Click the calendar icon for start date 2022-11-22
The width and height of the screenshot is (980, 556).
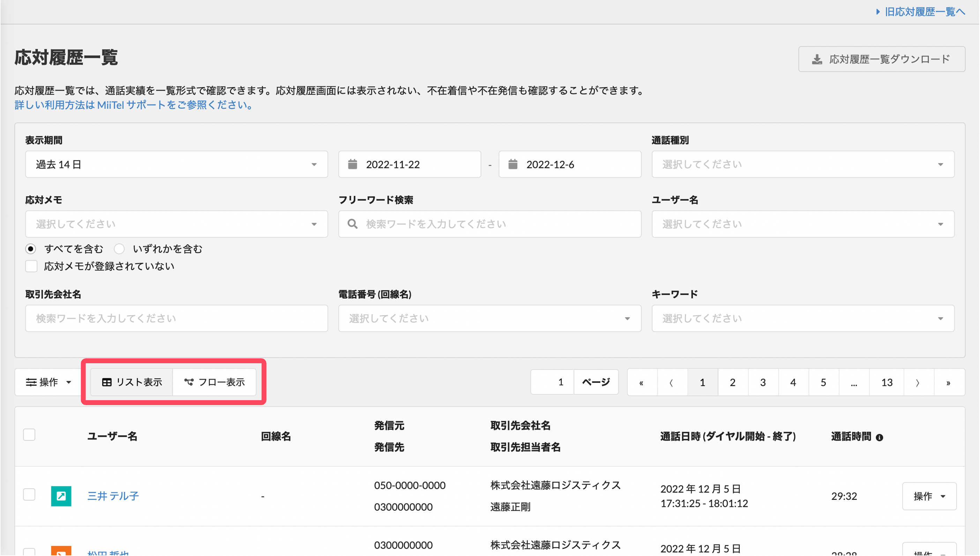click(x=352, y=164)
